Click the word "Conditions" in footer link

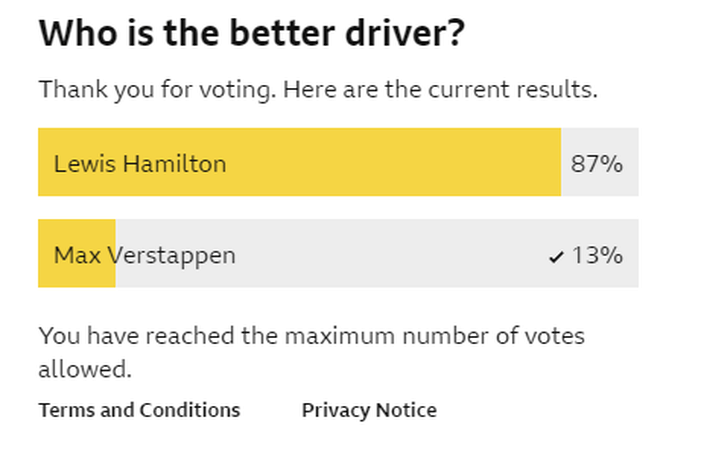190,410
